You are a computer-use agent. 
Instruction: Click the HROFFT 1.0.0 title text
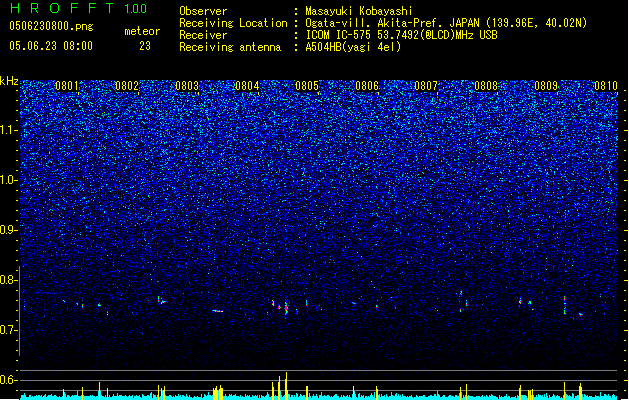coord(79,8)
